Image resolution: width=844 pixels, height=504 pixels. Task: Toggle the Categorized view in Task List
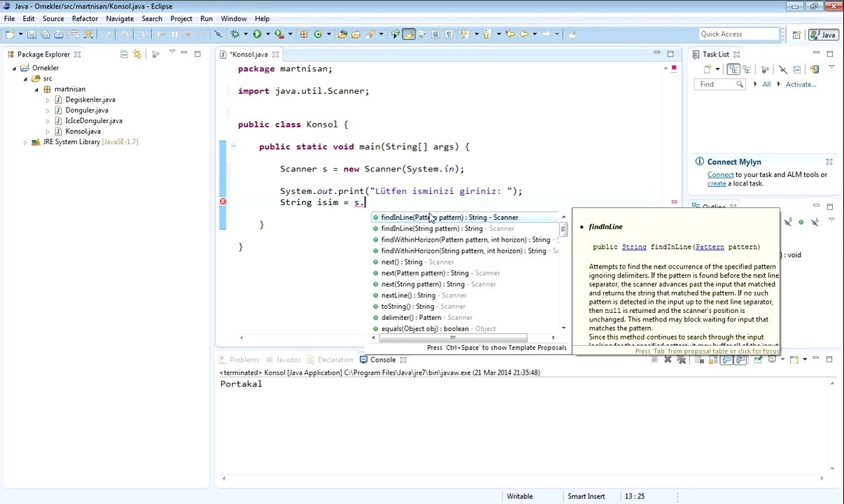(x=733, y=69)
